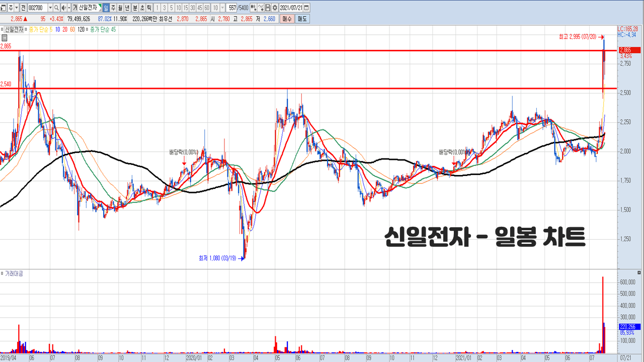Click the 최우선 quote label
Viewport: 644px width, 362px height.
point(165,19)
